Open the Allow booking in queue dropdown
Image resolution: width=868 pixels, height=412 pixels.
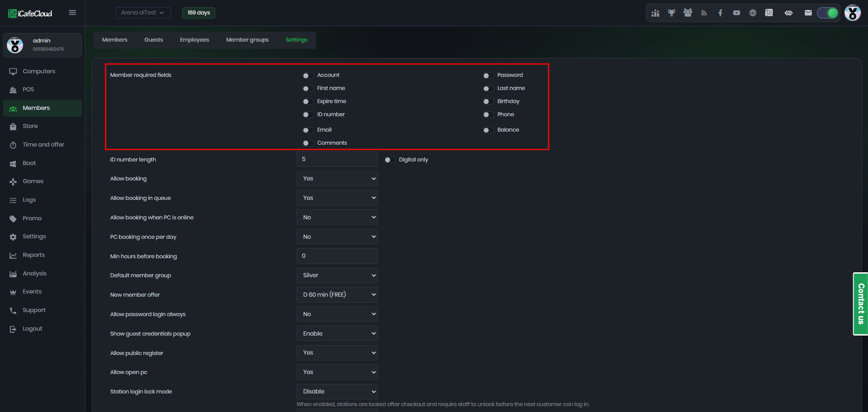(x=337, y=198)
